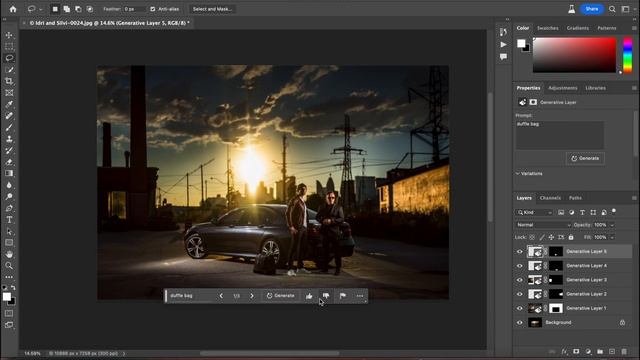This screenshot has height=360, width=640.
Task: Click the thumbs up icon in taskbar
Action: coord(309,296)
